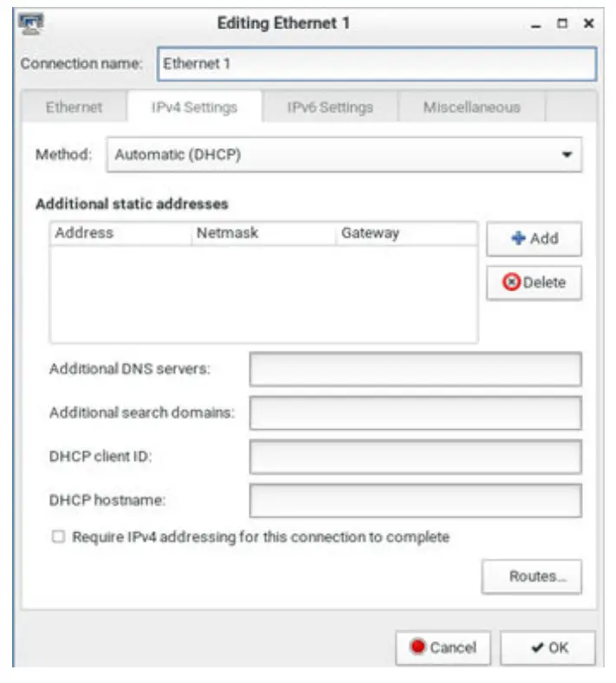616x683 pixels.
Task: Click the DHCP hostname input box
Action: [415, 500]
